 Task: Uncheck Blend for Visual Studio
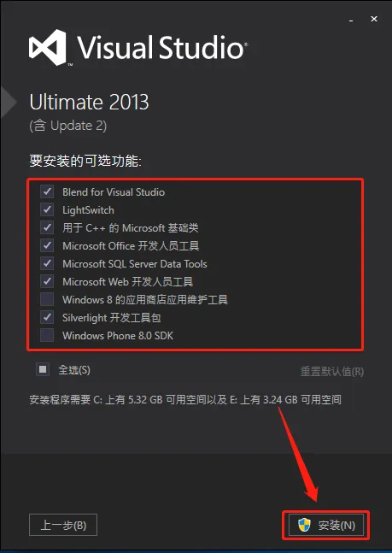[47, 191]
